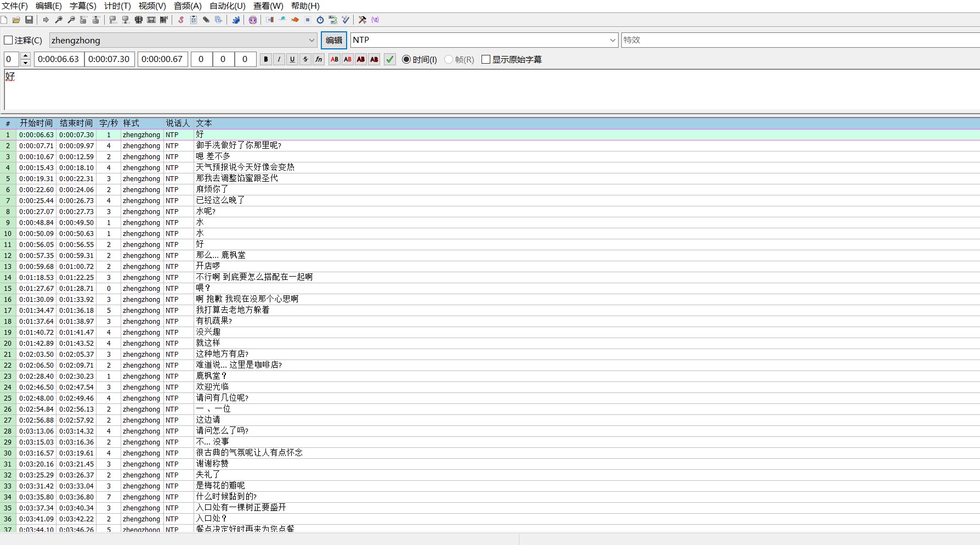This screenshot has width=980, height=545.
Task: Open the Resample Resolution icon
Action: (308, 20)
